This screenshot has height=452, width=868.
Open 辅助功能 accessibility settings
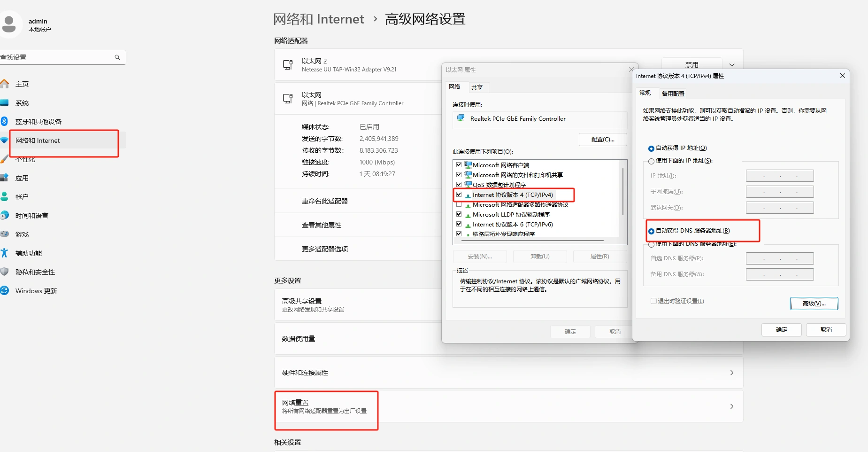tap(29, 253)
